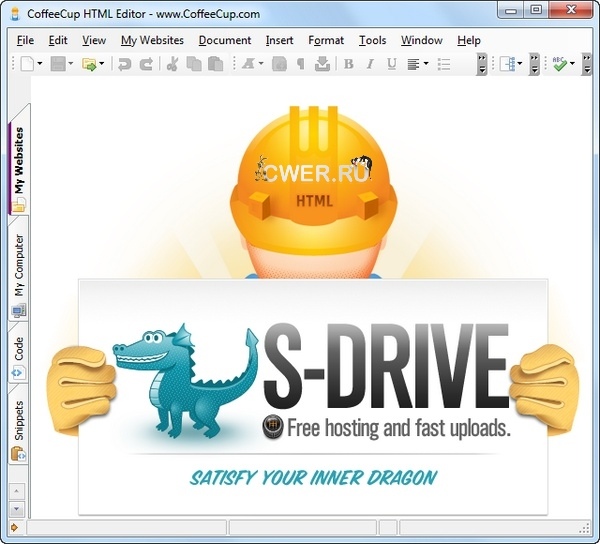Toggle Bold formatting in the toolbar
Screen dimensions: 600x544
(349, 64)
